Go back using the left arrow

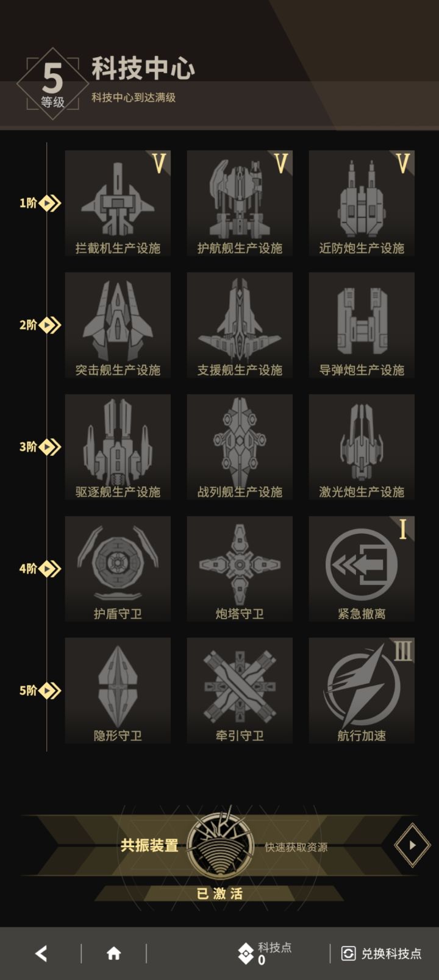[41, 954]
